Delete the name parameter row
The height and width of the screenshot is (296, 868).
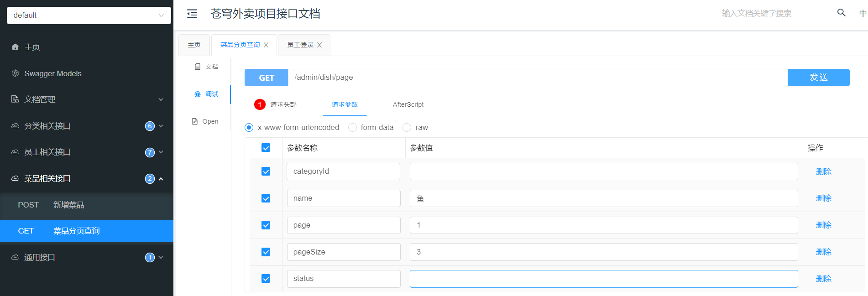point(824,198)
